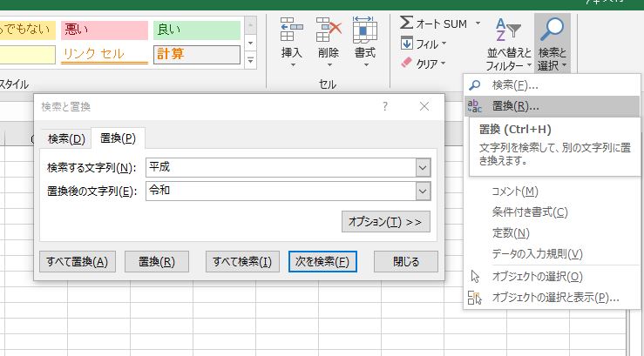Select オブジェクトの選択と表示(P)... menu item

[552, 298]
